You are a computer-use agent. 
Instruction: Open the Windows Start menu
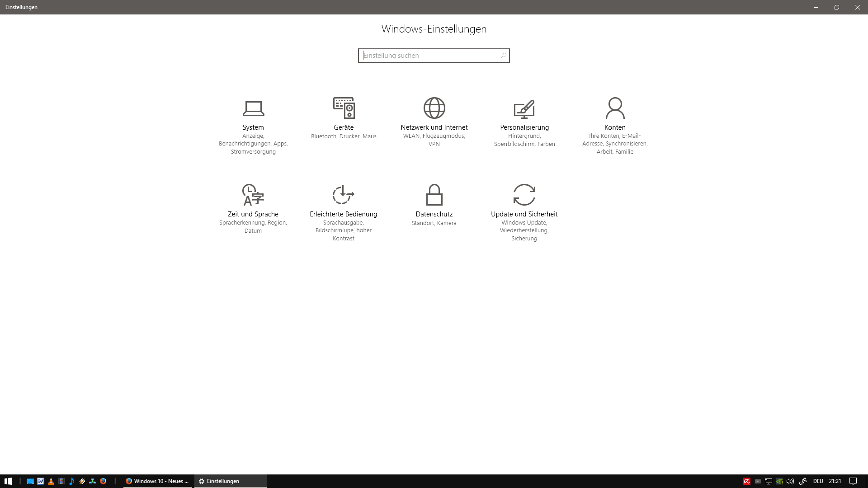click(x=8, y=481)
